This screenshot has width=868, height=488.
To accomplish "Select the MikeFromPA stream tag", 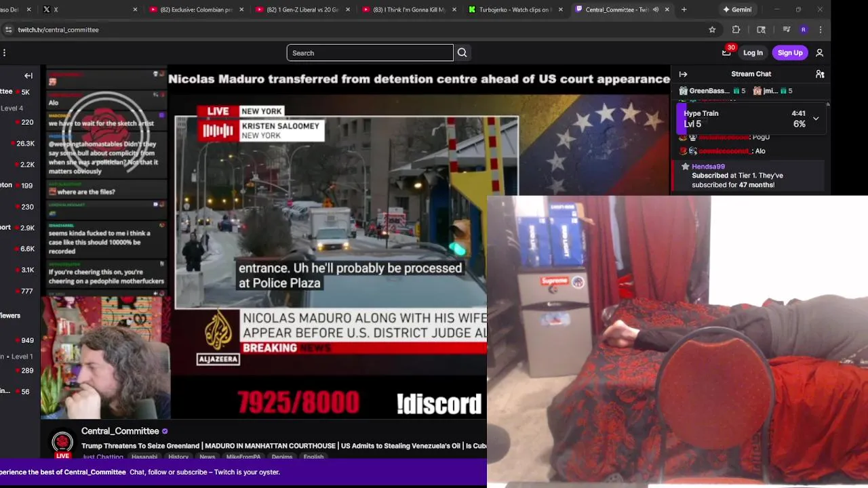I will point(243,457).
